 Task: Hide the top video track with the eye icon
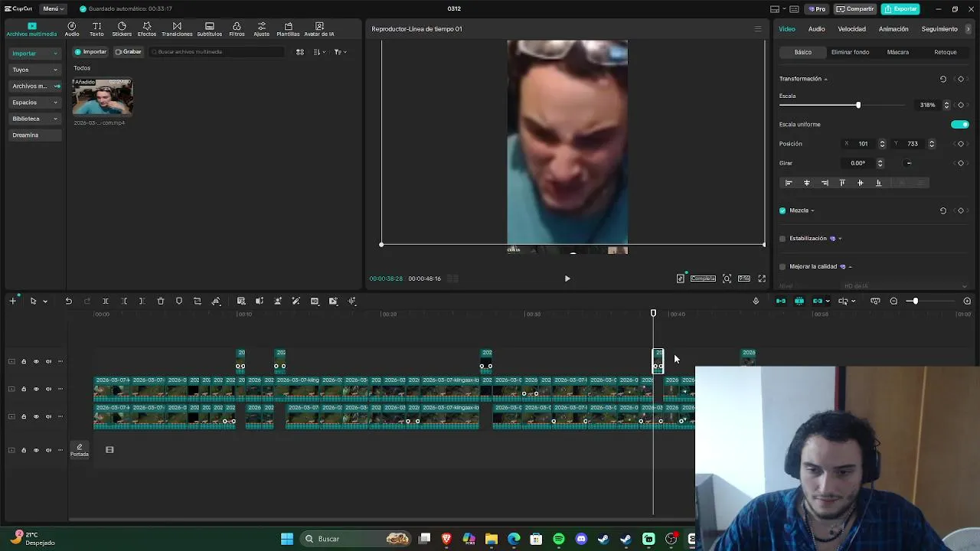[x=36, y=362]
